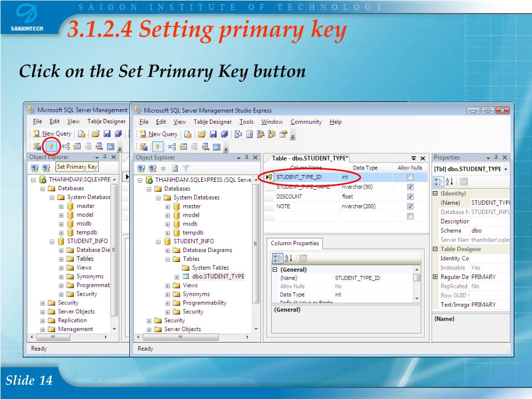Click Manage XML Indexes icon in right window
The image size is (532, 399).
pyautogui.click(x=206, y=147)
